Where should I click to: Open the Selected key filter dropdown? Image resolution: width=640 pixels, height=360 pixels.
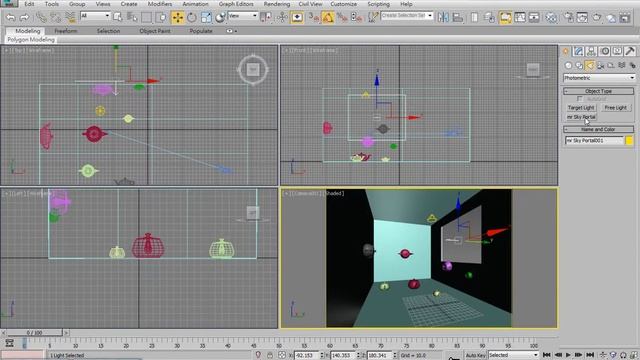pyautogui.click(x=513, y=355)
